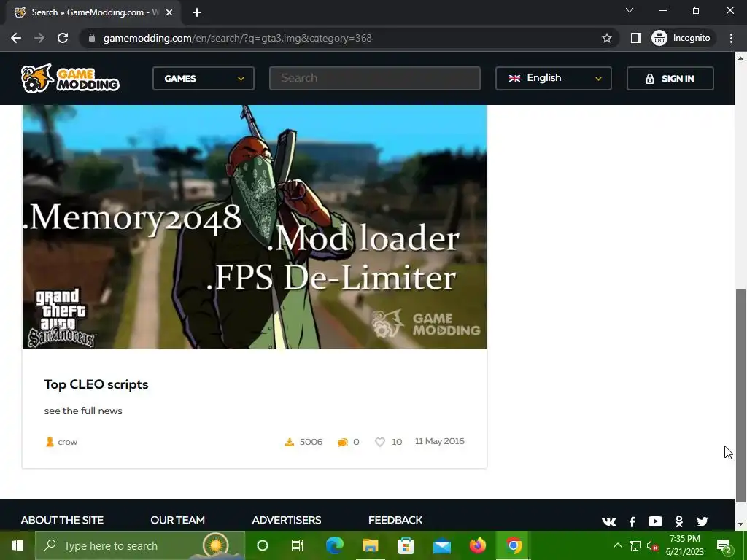Click the comments icon next to 0
The height and width of the screenshot is (560, 747).
343,443
